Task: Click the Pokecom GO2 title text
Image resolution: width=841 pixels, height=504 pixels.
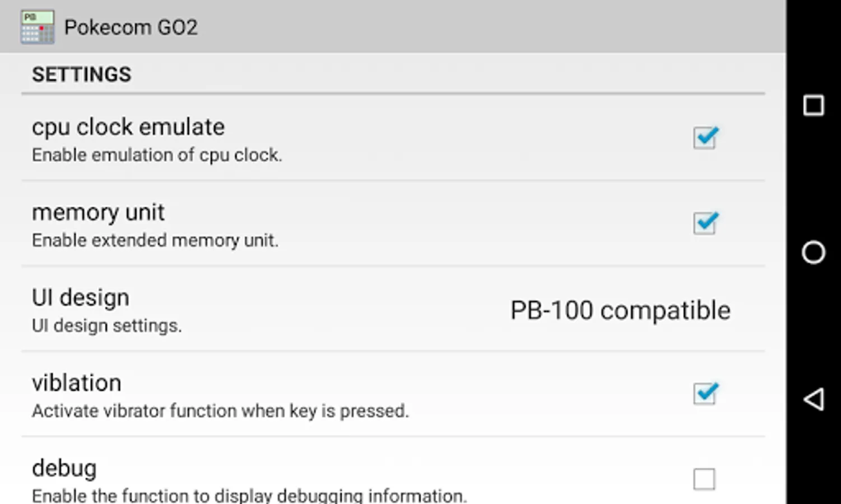Action: (x=131, y=27)
